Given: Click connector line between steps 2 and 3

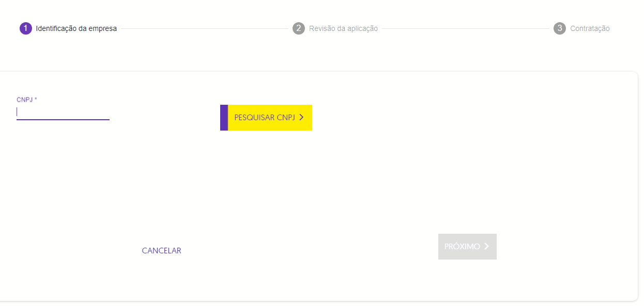Looking at the screenshot, I should (x=465, y=29).
